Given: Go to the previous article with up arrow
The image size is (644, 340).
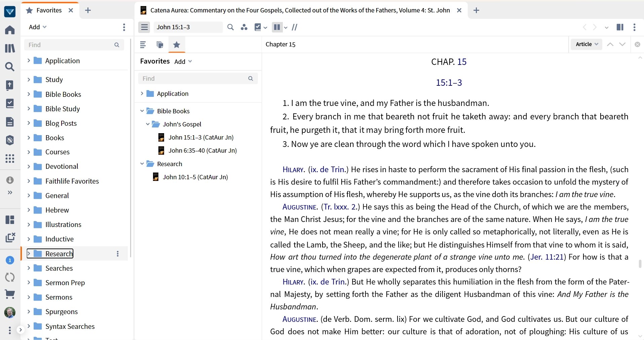Looking at the screenshot, I should tap(610, 44).
